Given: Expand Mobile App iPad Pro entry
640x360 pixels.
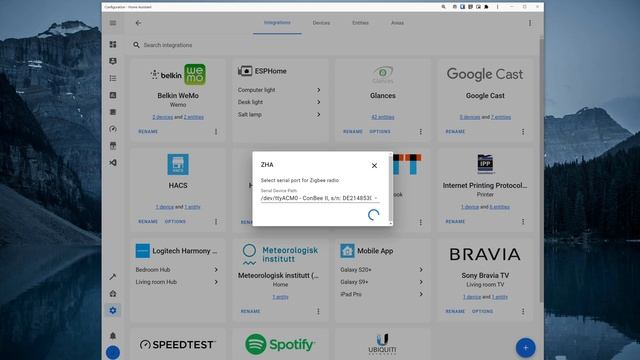Looking at the screenshot, I should (382, 294).
